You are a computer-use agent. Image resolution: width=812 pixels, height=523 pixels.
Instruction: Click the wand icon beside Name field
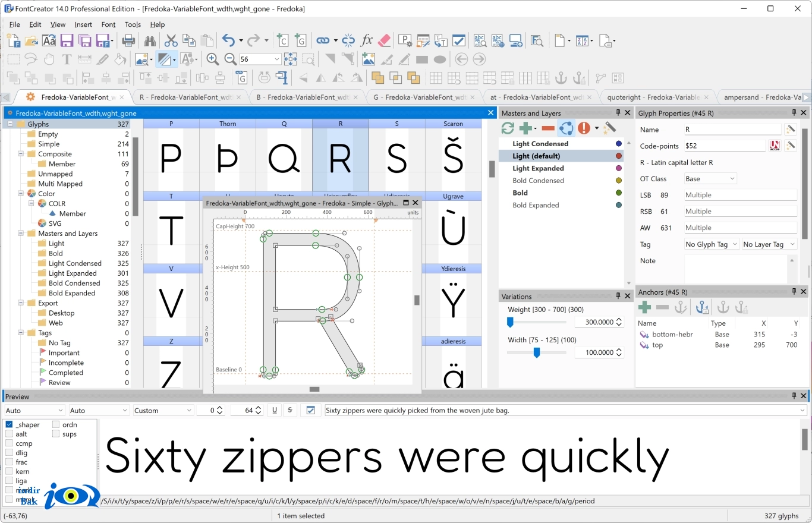(791, 129)
